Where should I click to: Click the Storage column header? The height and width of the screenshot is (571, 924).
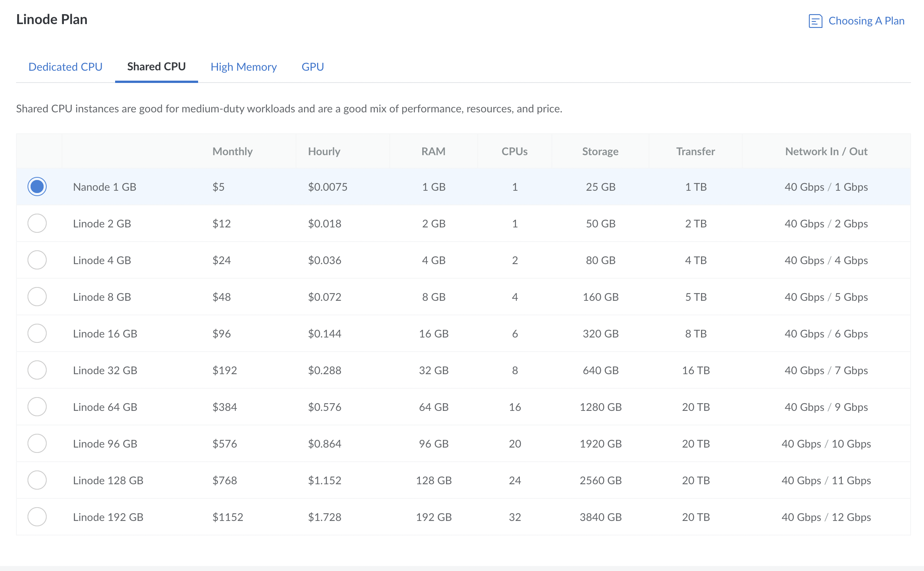(x=600, y=151)
